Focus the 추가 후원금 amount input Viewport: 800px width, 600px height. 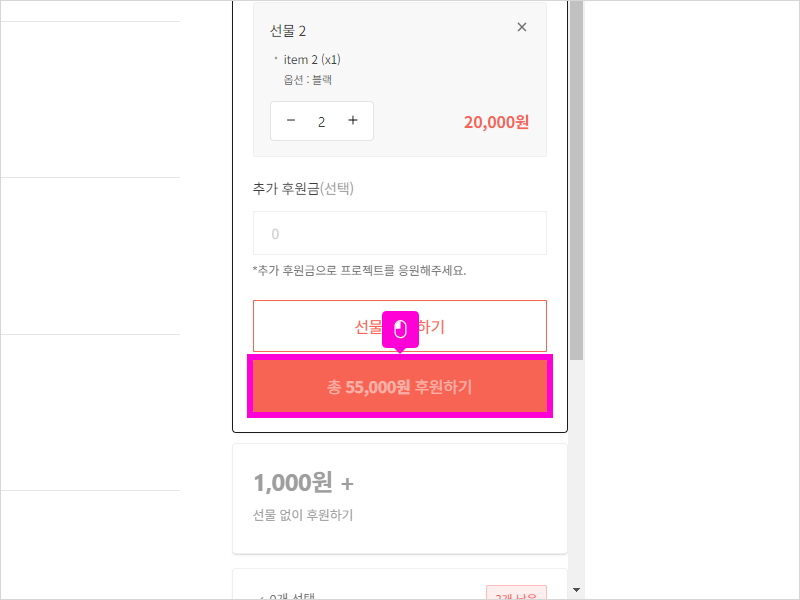399,233
